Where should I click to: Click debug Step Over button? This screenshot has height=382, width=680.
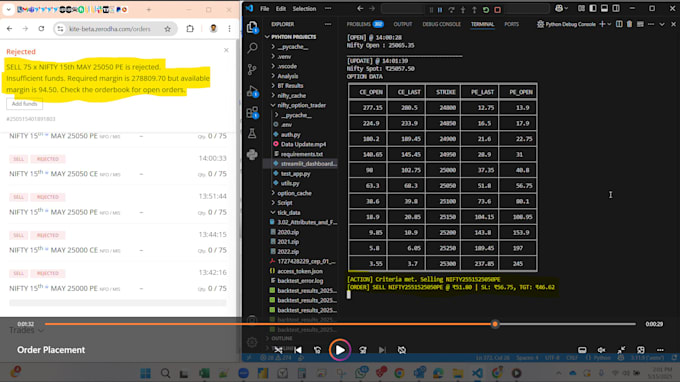(x=451, y=10)
